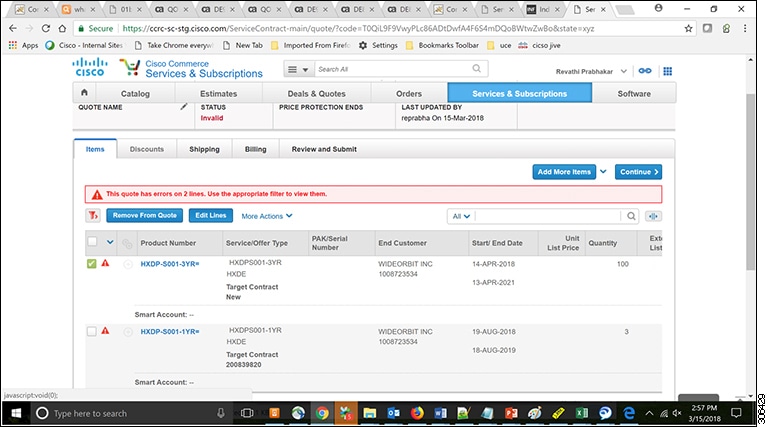Click the Add More Items button
This screenshot has height=427, width=768.
pos(564,172)
